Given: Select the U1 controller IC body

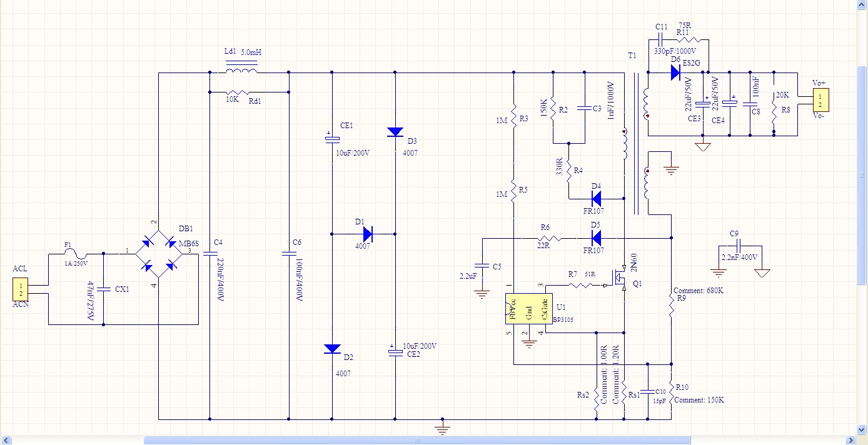Looking at the screenshot, I should pyautogui.click(x=529, y=309).
